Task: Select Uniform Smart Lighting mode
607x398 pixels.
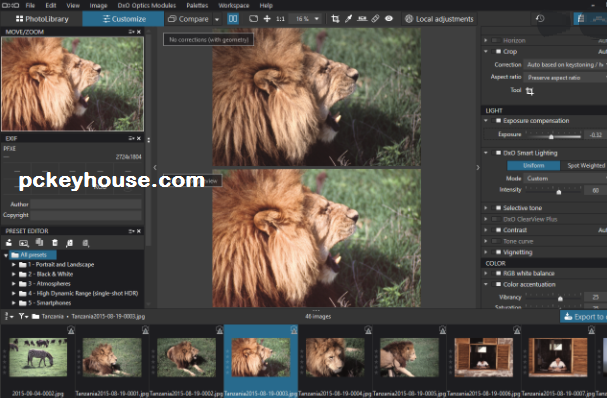Action: coord(533,165)
